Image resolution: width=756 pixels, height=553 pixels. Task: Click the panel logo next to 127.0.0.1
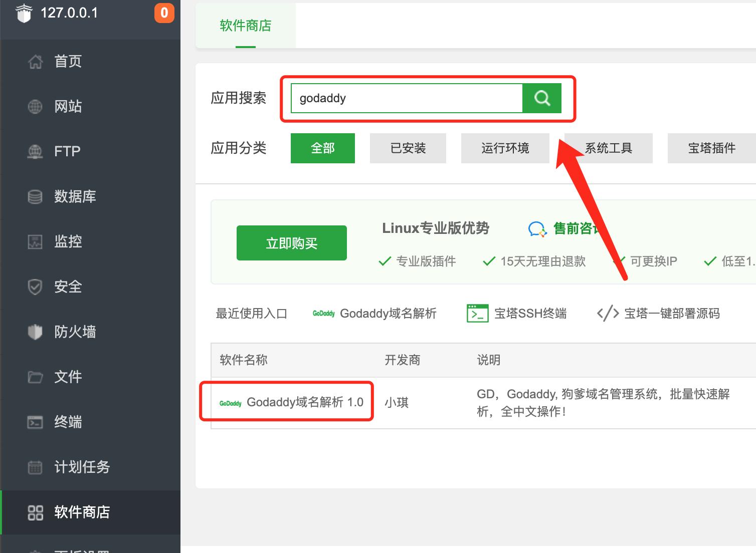pos(24,13)
